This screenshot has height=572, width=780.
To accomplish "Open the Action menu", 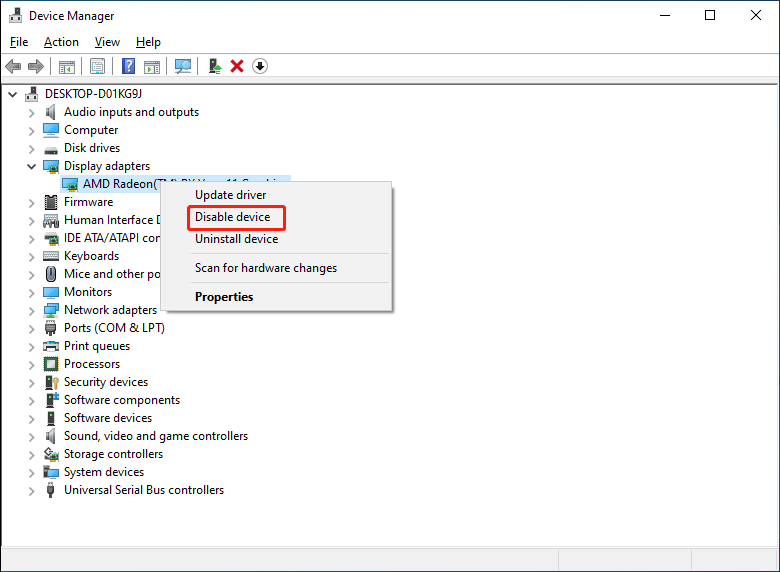I will (61, 42).
